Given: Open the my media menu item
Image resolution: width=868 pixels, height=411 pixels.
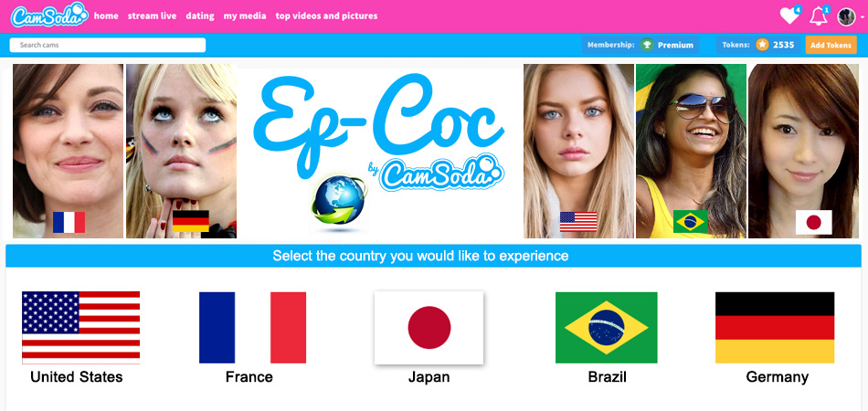Looking at the screenshot, I should pyautogui.click(x=245, y=16).
